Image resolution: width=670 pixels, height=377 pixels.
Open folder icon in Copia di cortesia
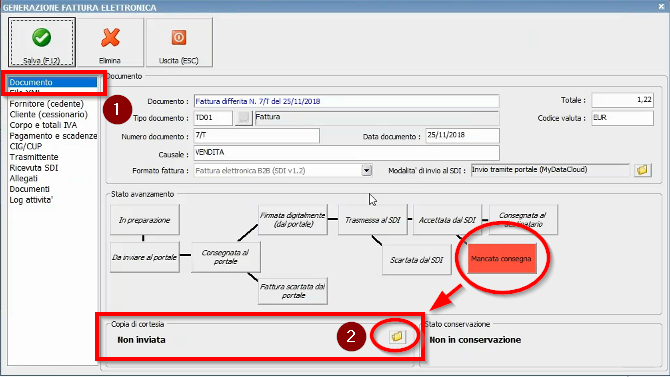397,337
